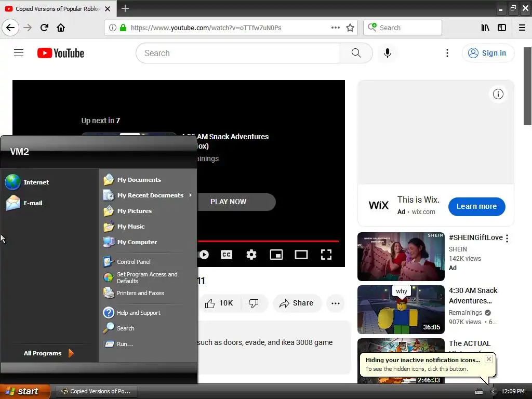Click the taskbar clock 12:09 PM
The width and height of the screenshot is (532, 399).
coord(513,392)
